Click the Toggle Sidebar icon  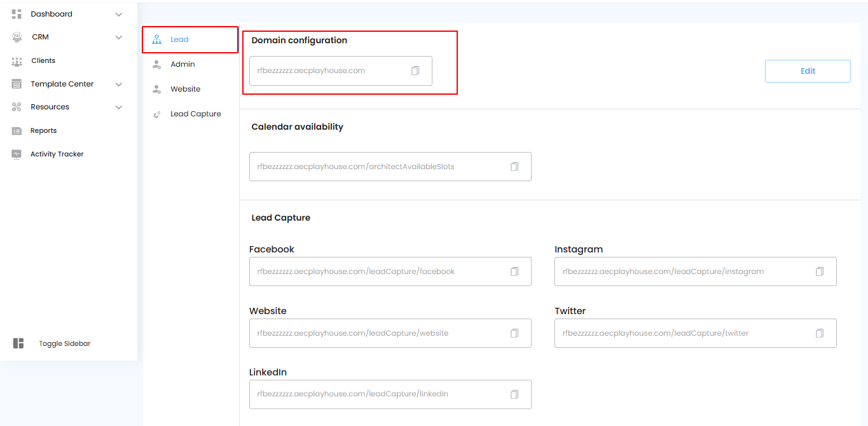click(x=18, y=343)
